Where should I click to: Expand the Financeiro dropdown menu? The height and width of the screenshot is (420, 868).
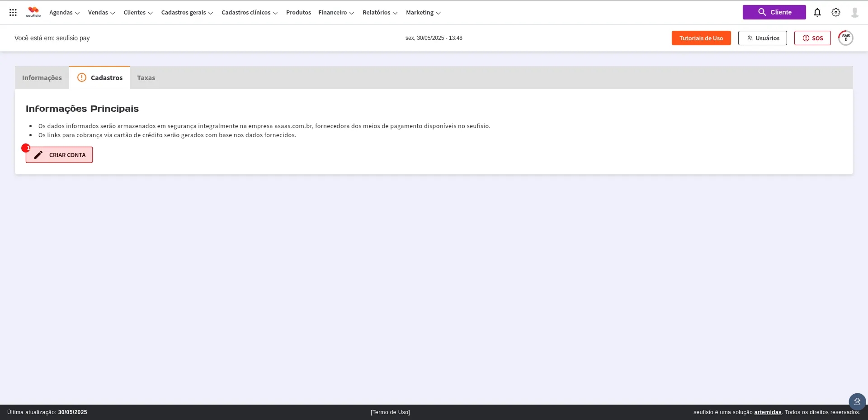[x=336, y=13]
